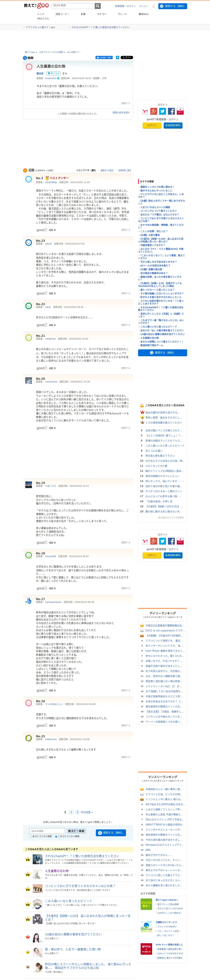Open related link 14歳の自分に衝撃の事実を告げてください
Viewport: 210px width, 980px height.
pyautogui.click(x=73, y=934)
